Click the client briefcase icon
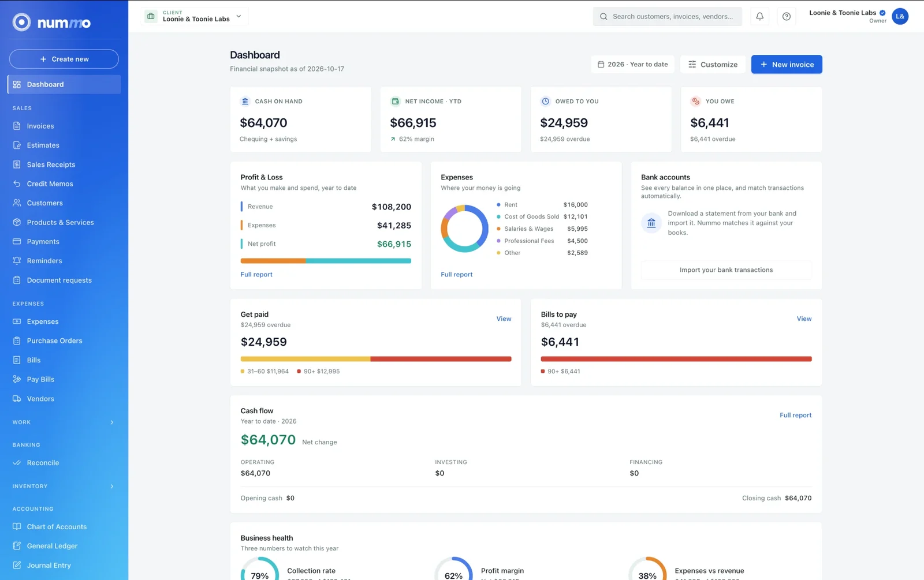This screenshot has height=580, width=924. [151, 16]
